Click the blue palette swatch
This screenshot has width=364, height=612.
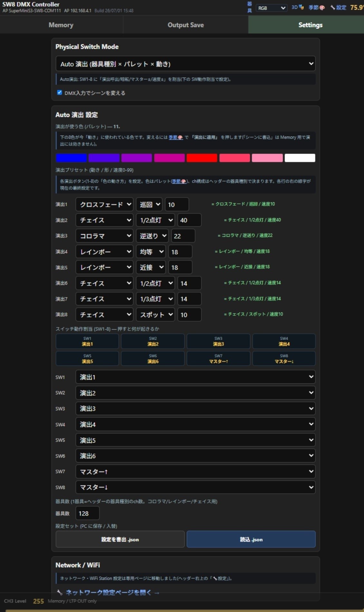71,158
